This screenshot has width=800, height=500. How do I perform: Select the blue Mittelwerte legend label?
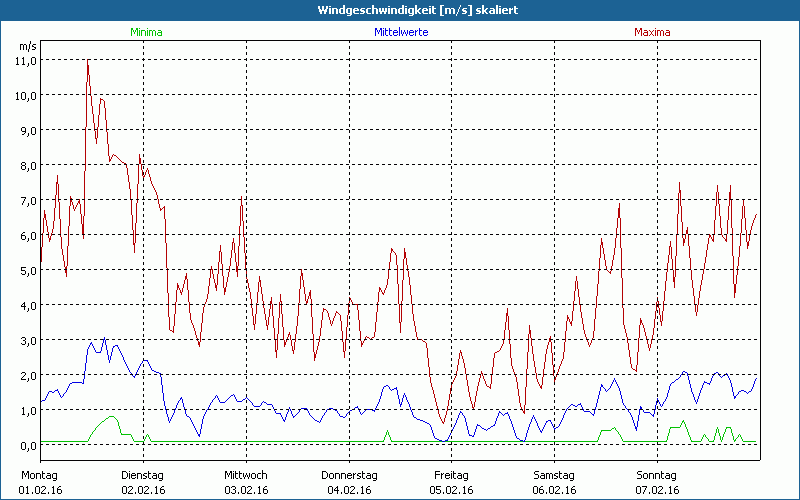tap(400, 32)
